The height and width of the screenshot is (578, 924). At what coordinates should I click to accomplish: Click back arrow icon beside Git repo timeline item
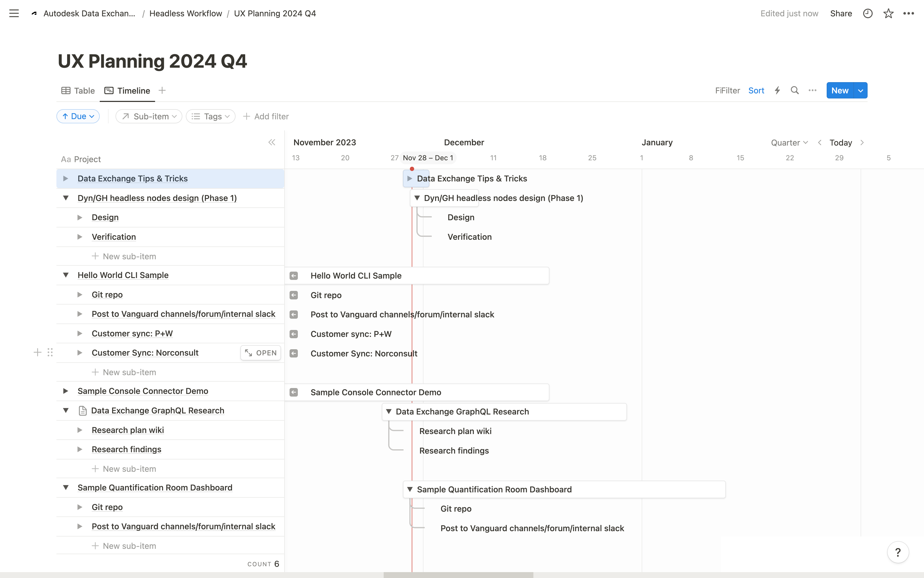click(294, 295)
